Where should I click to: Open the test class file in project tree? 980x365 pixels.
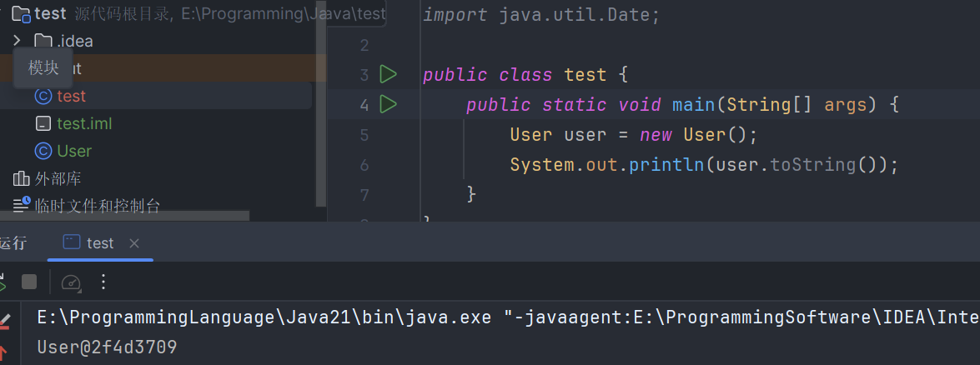click(x=71, y=96)
